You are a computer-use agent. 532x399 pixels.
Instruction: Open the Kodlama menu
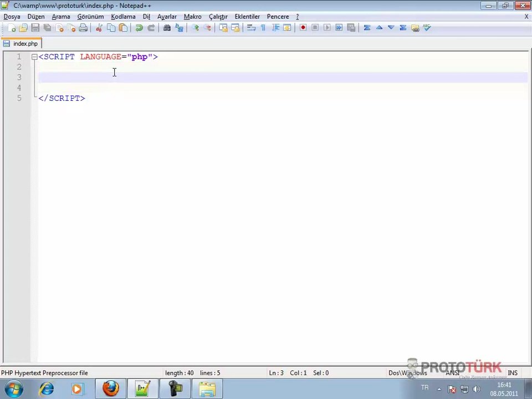tap(123, 17)
